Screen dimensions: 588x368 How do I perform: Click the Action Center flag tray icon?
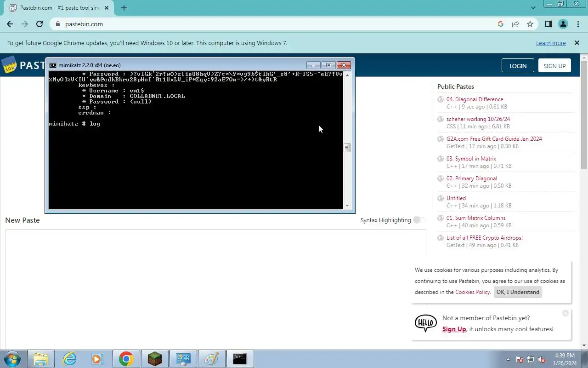[520, 359]
